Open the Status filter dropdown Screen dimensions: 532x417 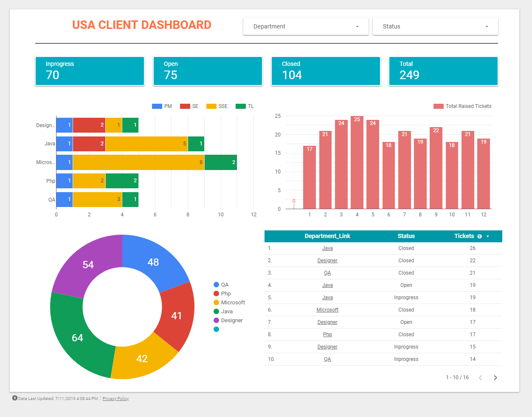[x=435, y=26]
